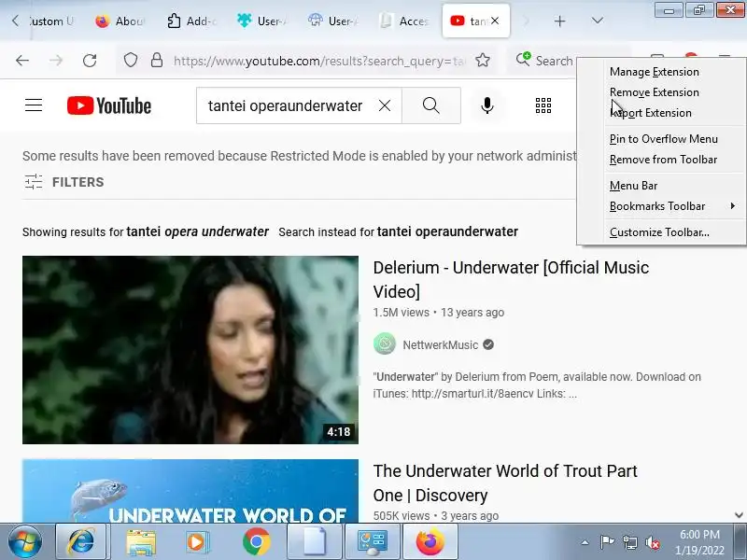Submit YouTube search with magnifier button
Screen dimensions: 747x560
[x=431, y=105]
